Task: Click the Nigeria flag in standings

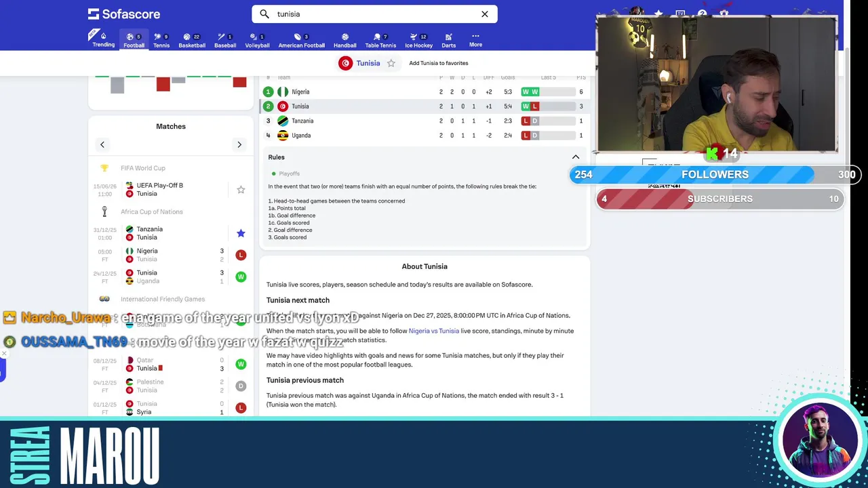Action: pyautogui.click(x=283, y=91)
